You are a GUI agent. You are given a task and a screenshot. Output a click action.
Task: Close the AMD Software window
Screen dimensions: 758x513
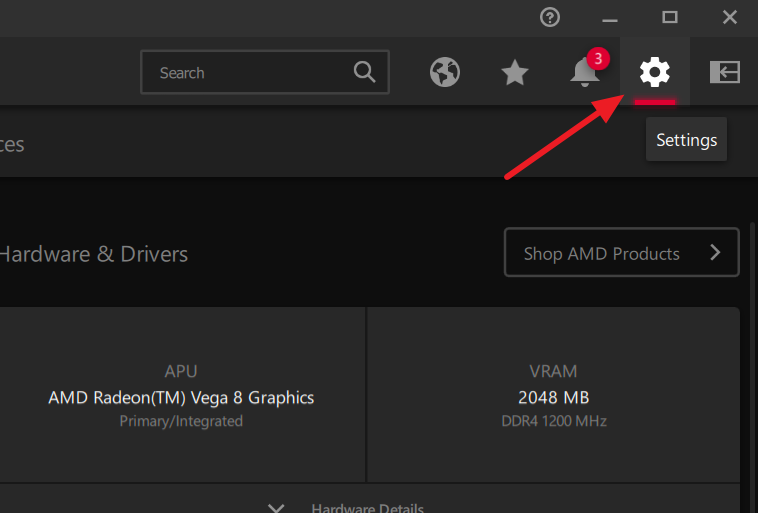729,17
